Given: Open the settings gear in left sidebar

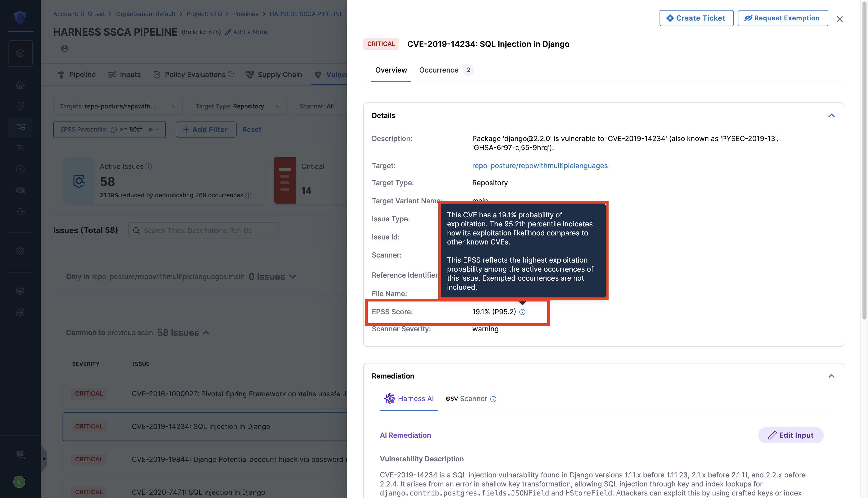Looking at the screenshot, I should (20, 251).
